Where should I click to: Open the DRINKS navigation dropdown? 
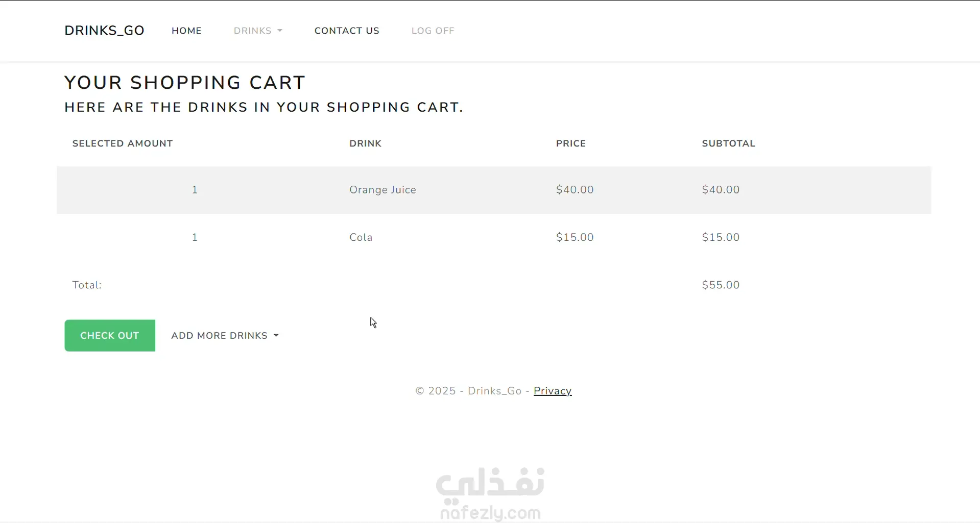[257, 31]
